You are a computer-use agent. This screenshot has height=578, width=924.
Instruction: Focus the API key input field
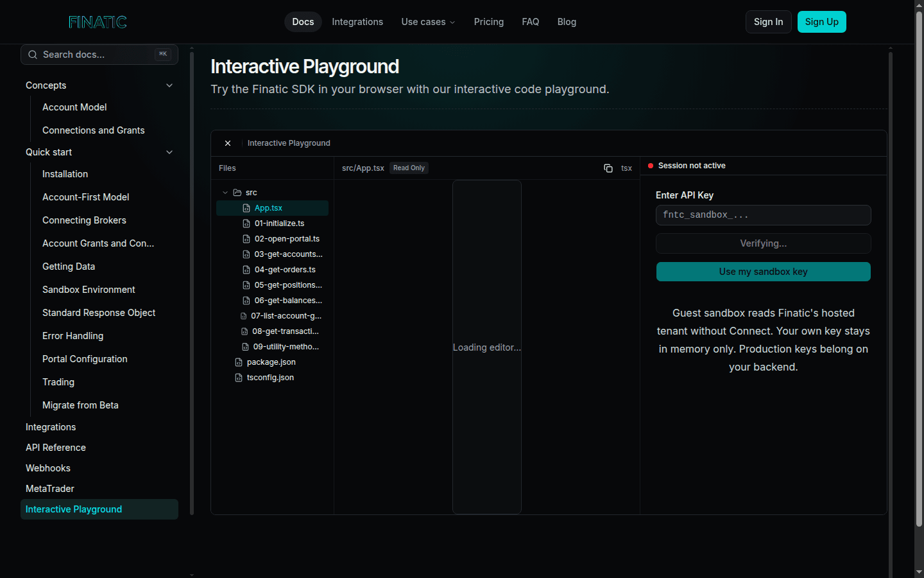(764, 215)
